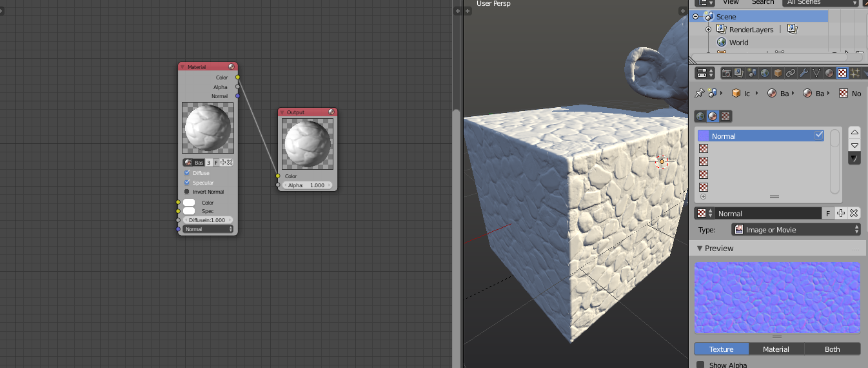Switch preview to Texture
868x368 pixels.
coord(722,349)
